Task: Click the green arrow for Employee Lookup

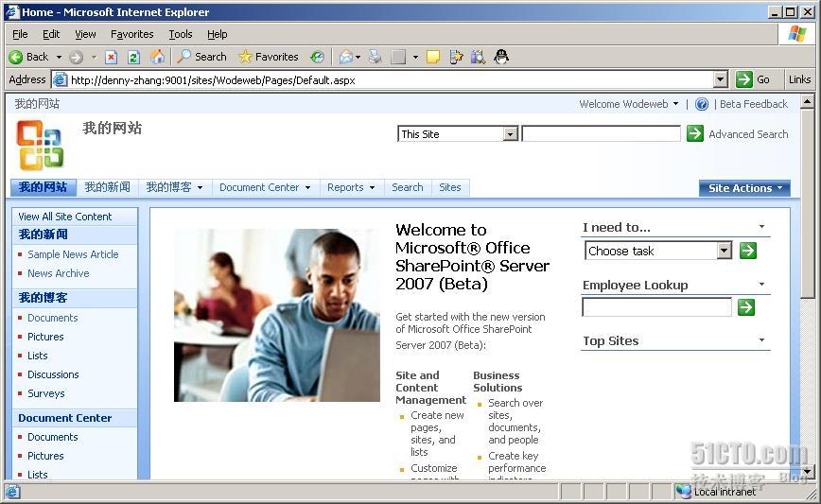Action: click(x=746, y=307)
